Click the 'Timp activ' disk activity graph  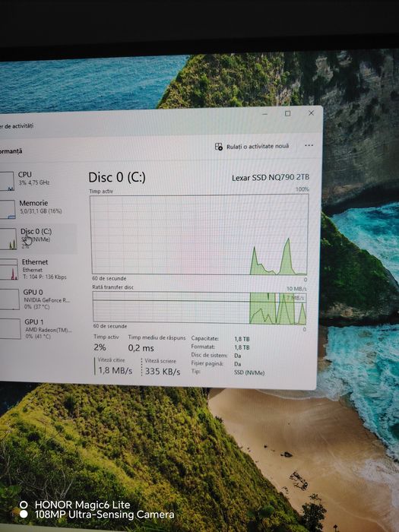click(199, 235)
